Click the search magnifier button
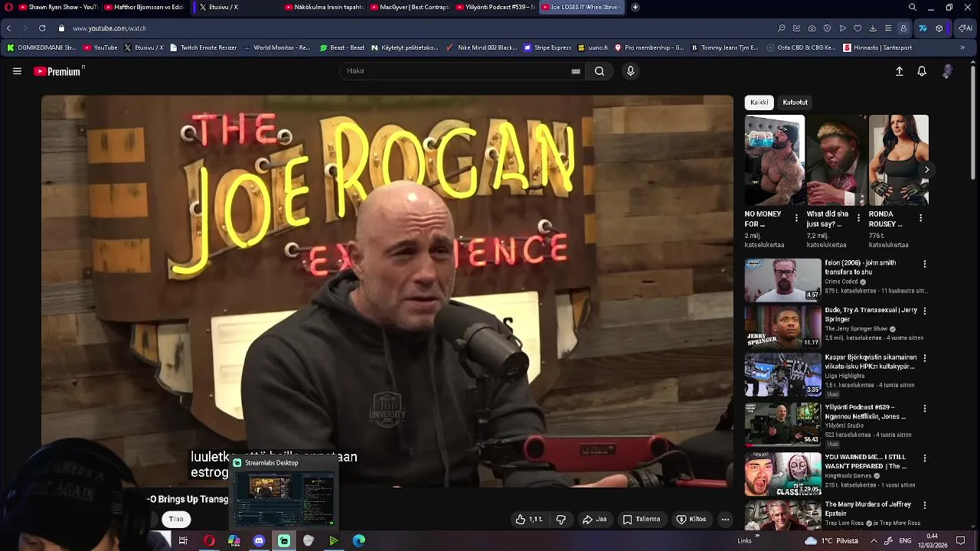 pos(599,71)
